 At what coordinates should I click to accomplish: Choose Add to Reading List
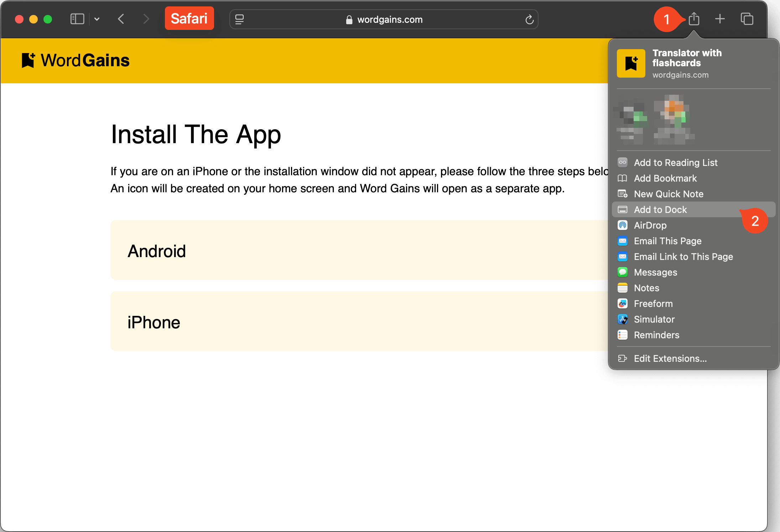[693, 162]
